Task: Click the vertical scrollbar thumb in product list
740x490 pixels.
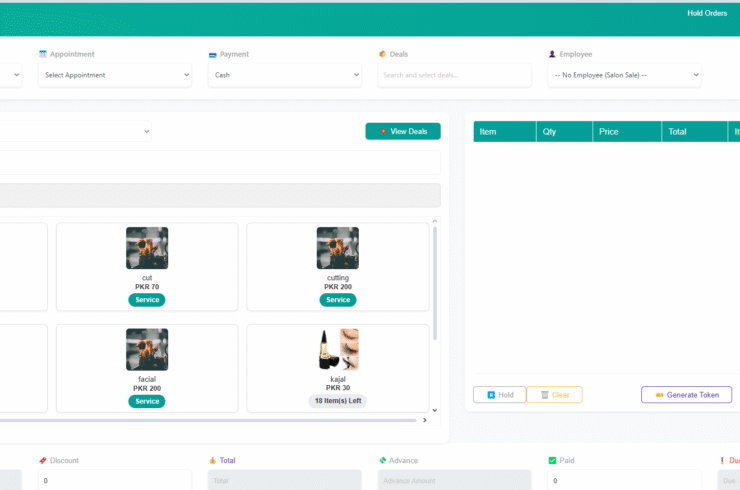Action: (x=435, y=283)
